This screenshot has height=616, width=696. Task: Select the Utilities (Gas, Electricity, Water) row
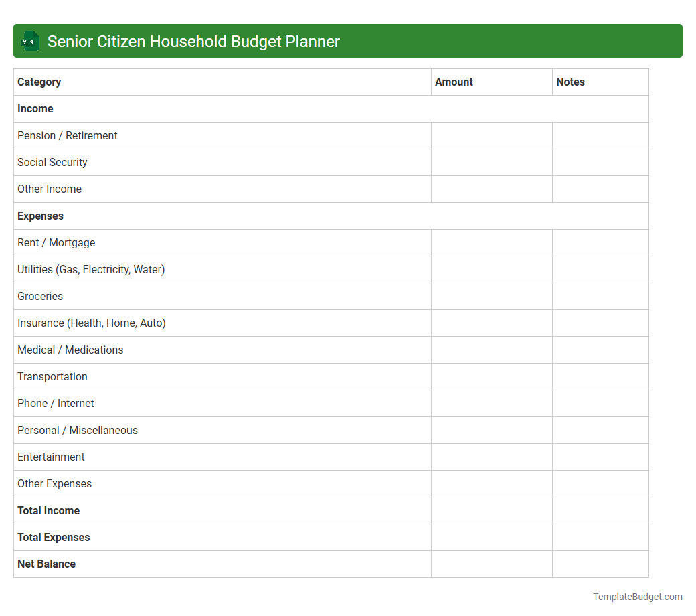(91, 269)
